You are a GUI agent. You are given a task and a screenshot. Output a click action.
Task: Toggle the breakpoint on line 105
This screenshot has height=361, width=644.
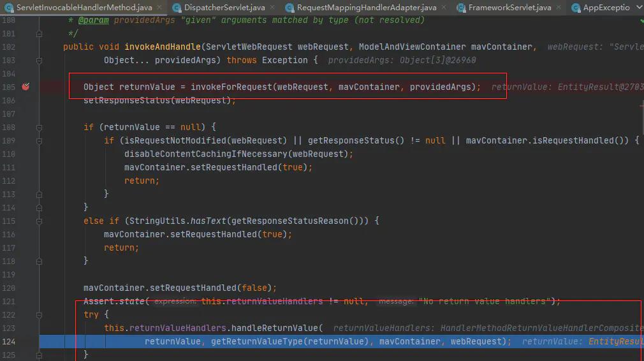(x=26, y=87)
